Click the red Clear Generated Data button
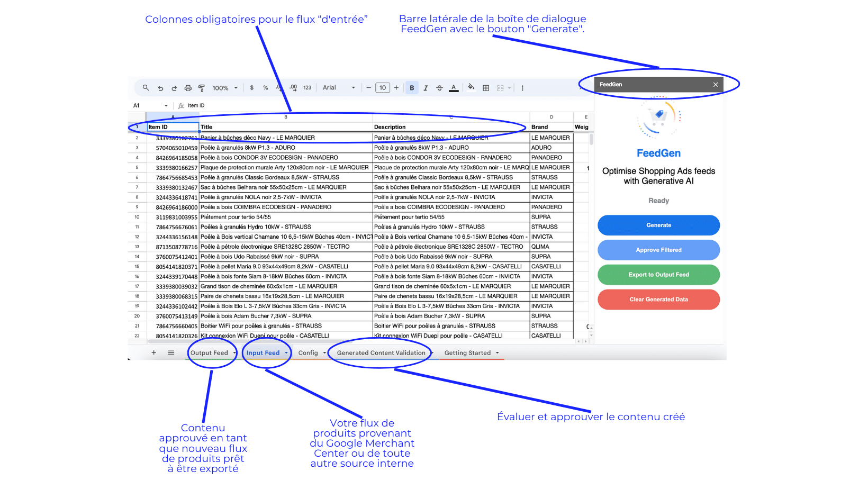This screenshot has width=868, height=489. (x=659, y=300)
